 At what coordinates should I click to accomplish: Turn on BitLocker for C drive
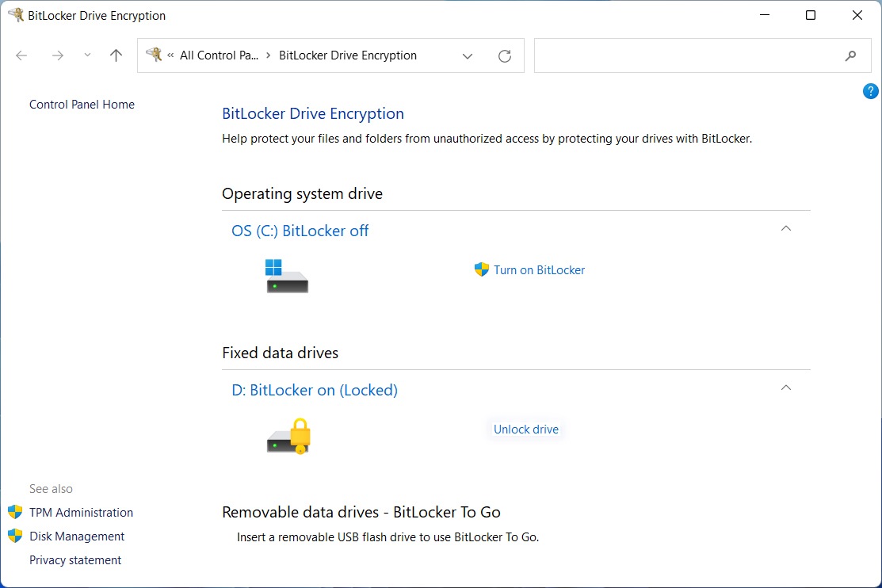click(x=539, y=270)
